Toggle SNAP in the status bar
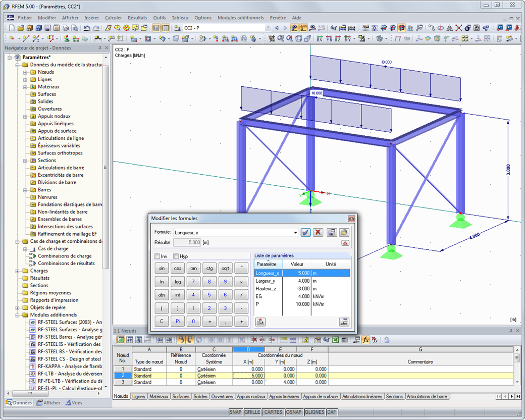 point(235,412)
